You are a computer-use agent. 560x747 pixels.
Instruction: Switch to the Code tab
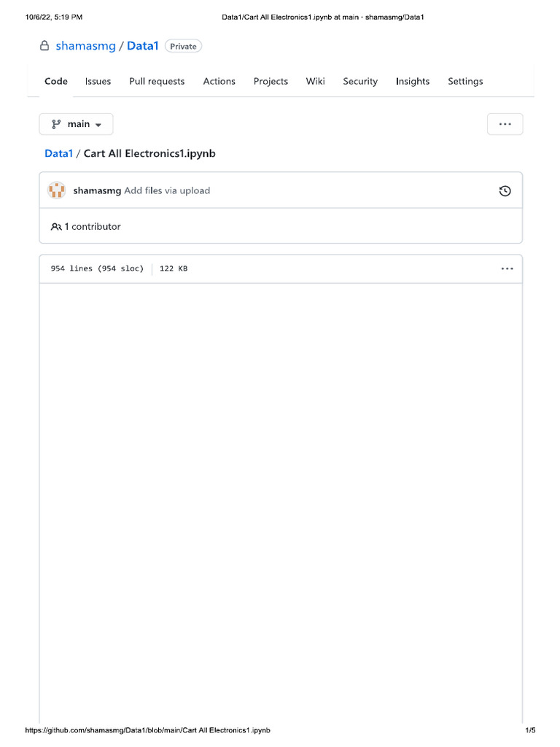pos(56,82)
